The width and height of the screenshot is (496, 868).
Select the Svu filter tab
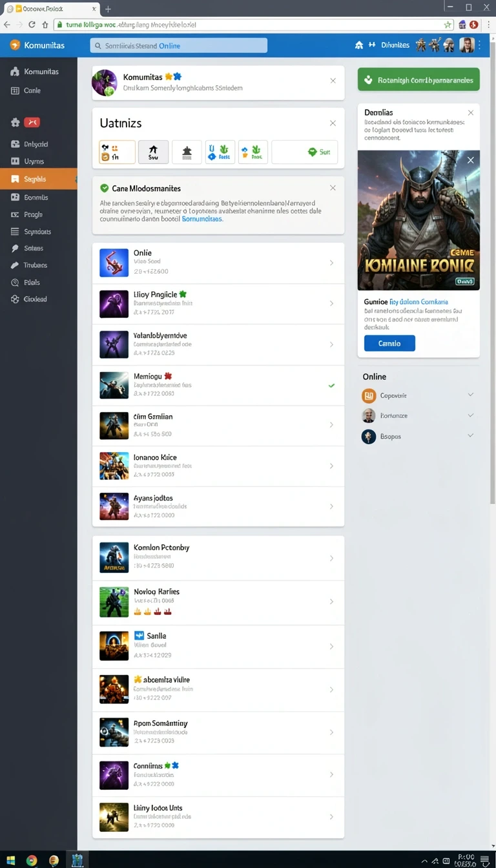153,152
